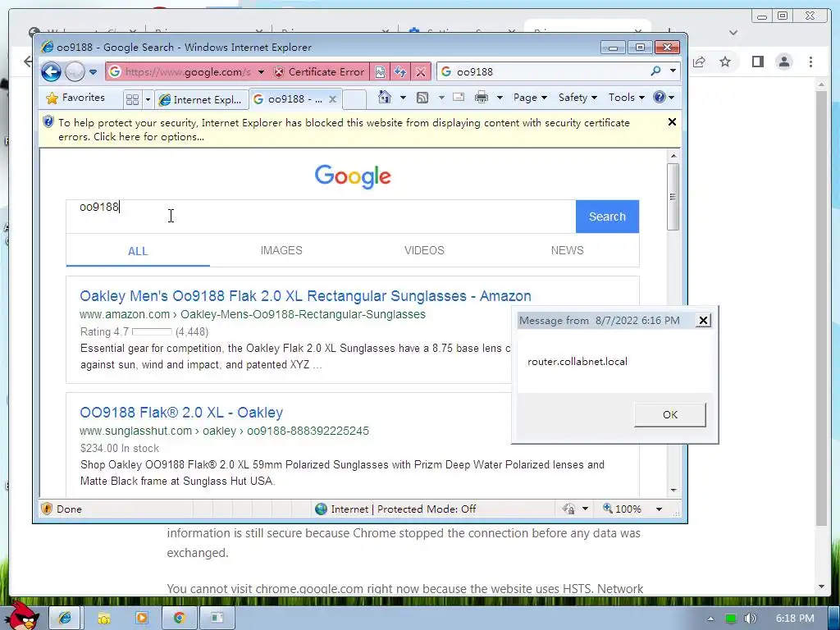Click the shield icon in IE status bar
Viewport: 840px width, 630px height.
[x=47, y=509]
